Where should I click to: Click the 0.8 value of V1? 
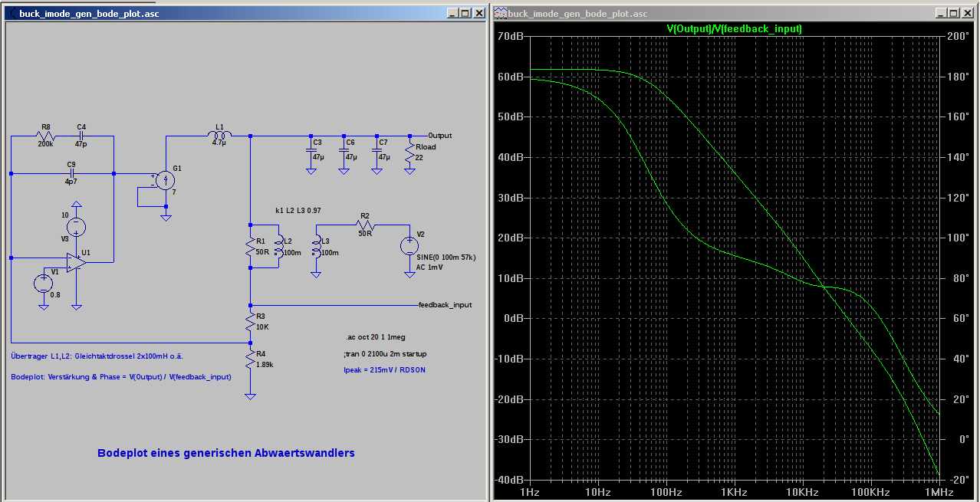(x=55, y=294)
